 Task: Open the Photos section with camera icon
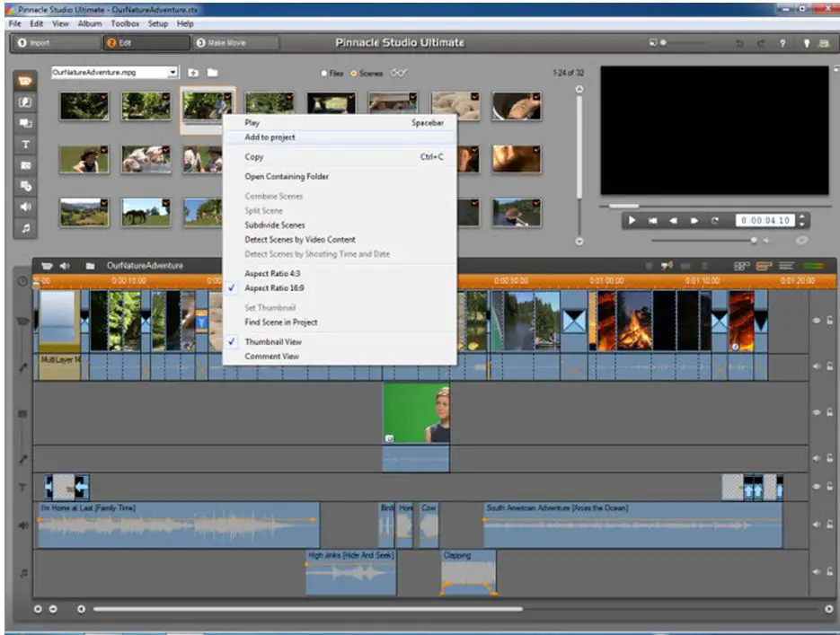[x=25, y=165]
